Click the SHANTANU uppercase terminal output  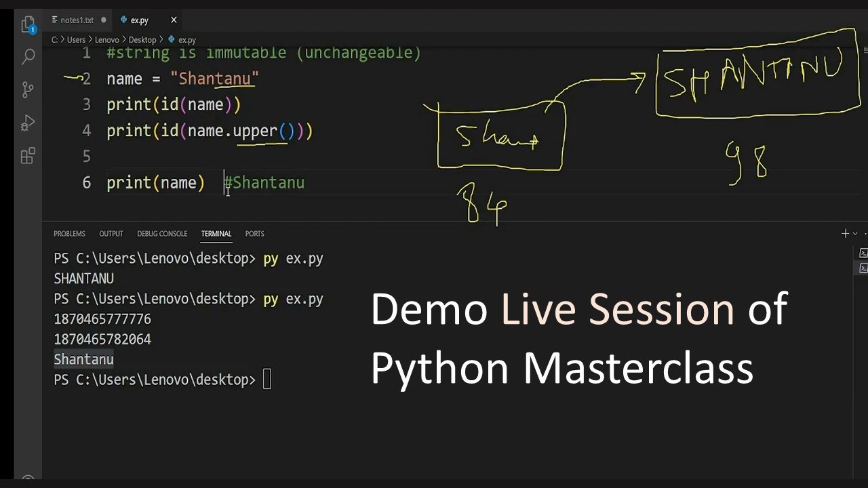tap(83, 279)
